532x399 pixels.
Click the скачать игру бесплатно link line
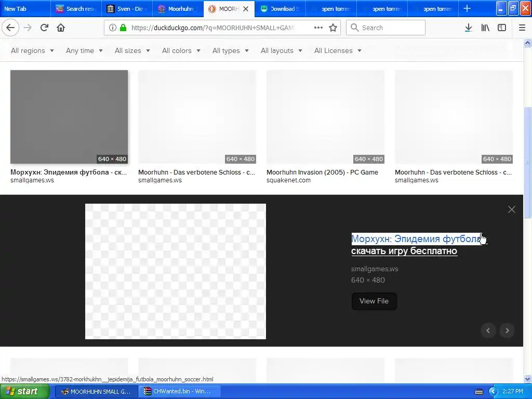pos(404,251)
